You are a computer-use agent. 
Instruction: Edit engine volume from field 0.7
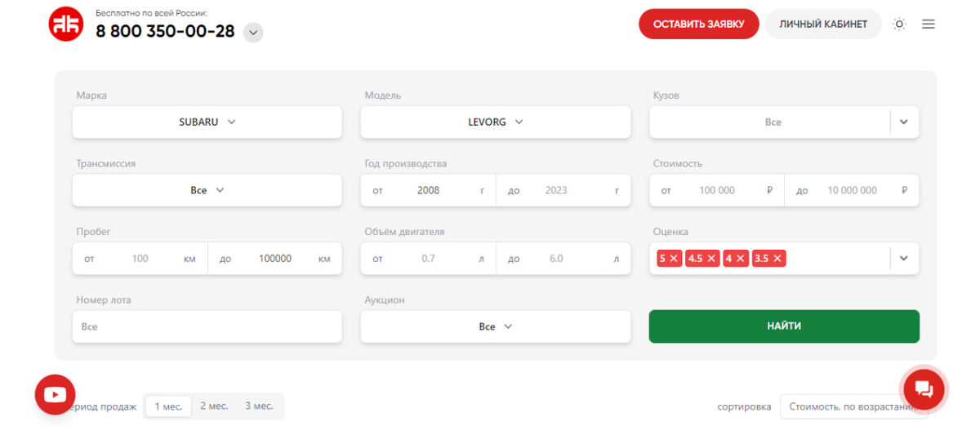pos(428,259)
